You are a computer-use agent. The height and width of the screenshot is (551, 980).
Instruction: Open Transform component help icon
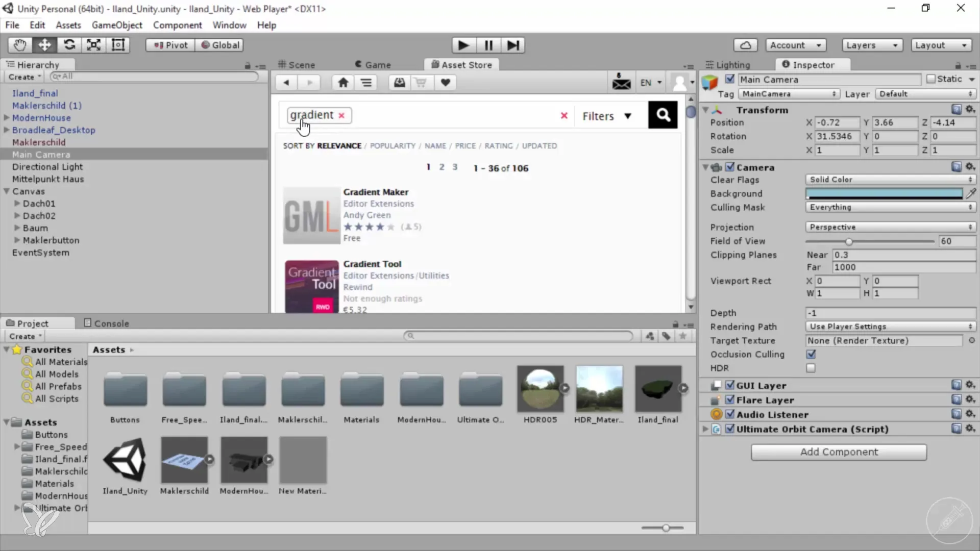957,110
